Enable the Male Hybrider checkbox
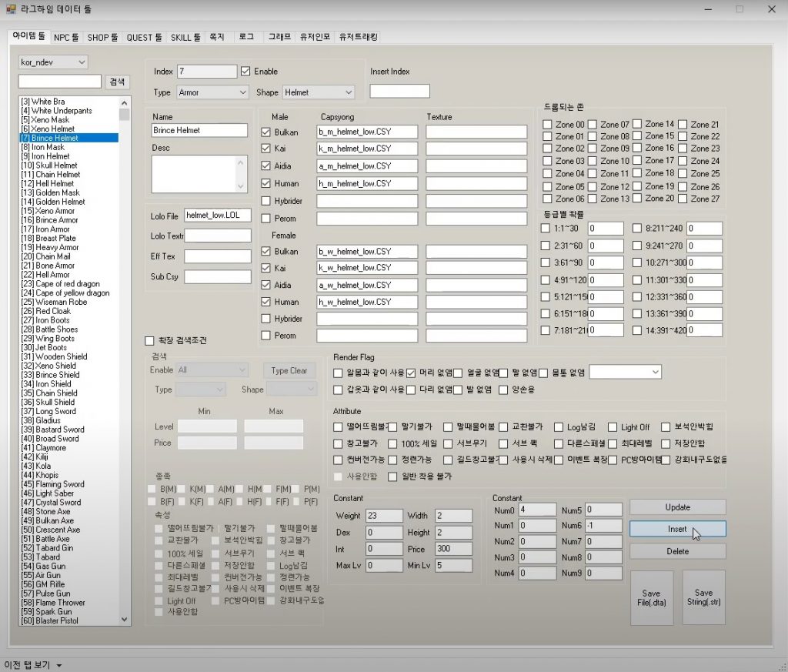788x672 pixels. point(265,201)
